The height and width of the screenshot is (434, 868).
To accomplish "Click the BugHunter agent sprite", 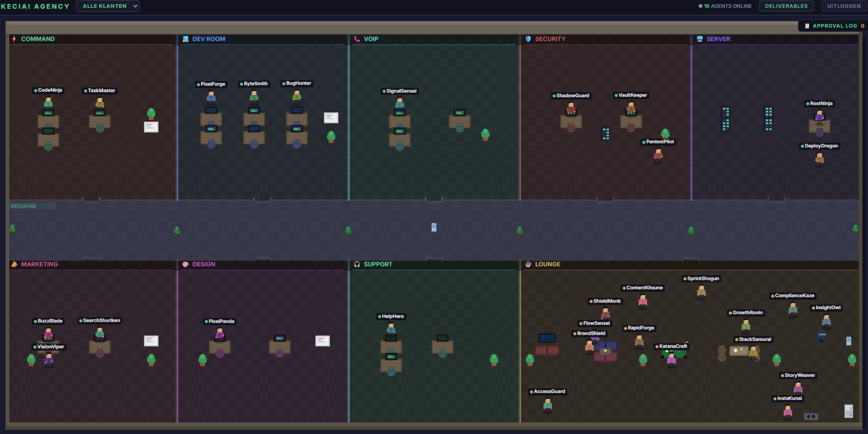I will coord(297,95).
